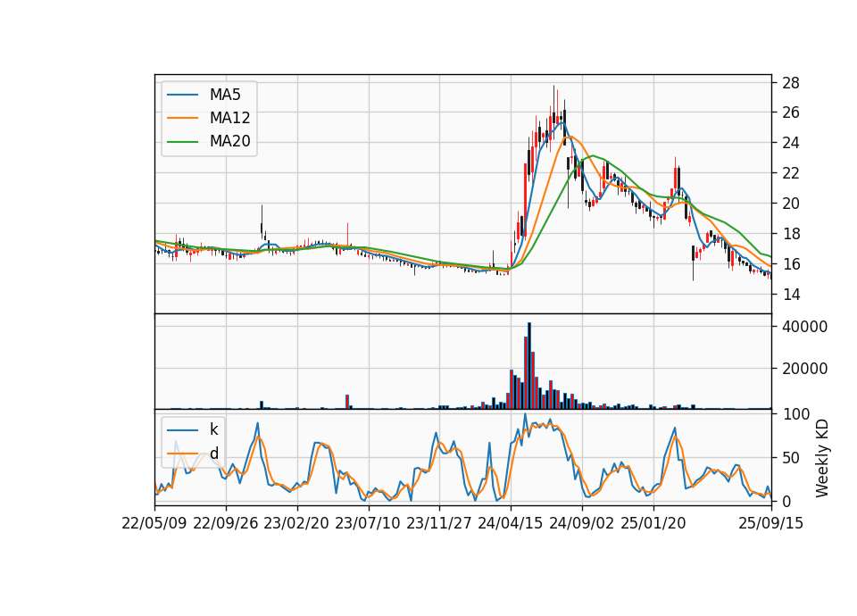
Task: Click the blue MA5 legend line
Action: pyautogui.click(x=182, y=95)
